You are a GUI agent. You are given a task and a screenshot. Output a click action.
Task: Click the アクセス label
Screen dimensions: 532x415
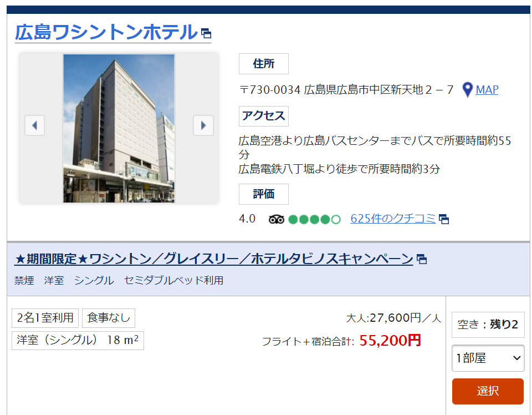pos(264,116)
